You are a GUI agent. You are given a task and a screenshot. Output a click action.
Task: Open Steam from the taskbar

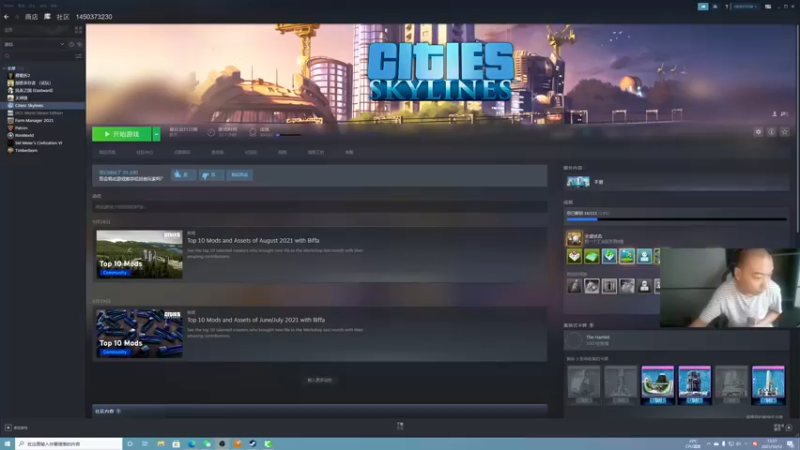tap(253, 444)
